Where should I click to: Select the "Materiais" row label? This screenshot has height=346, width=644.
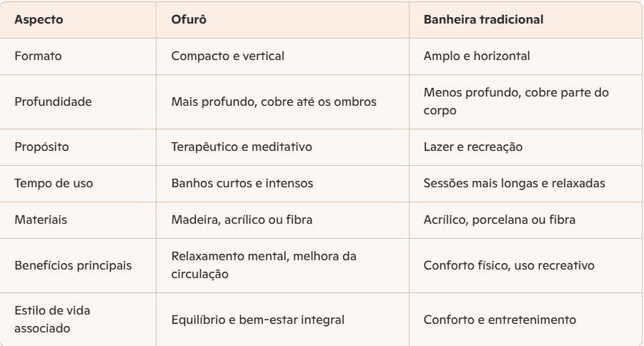[41, 219]
